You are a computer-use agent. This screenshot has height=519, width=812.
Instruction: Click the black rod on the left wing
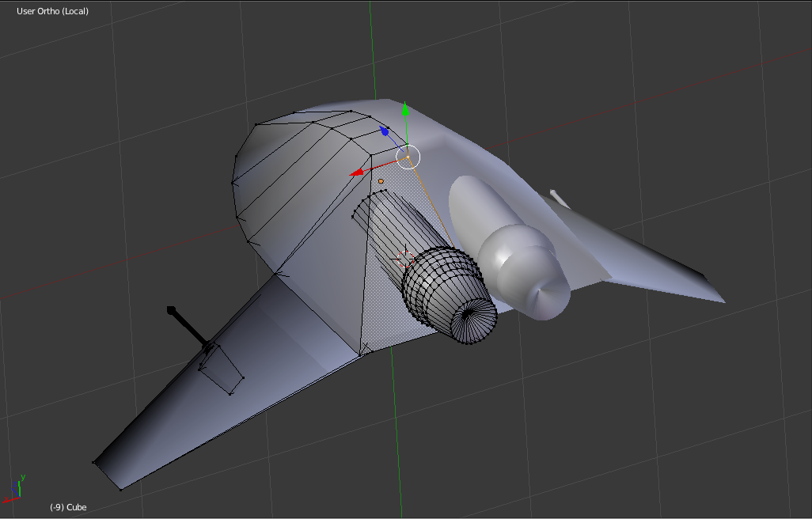[x=188, y=326]
